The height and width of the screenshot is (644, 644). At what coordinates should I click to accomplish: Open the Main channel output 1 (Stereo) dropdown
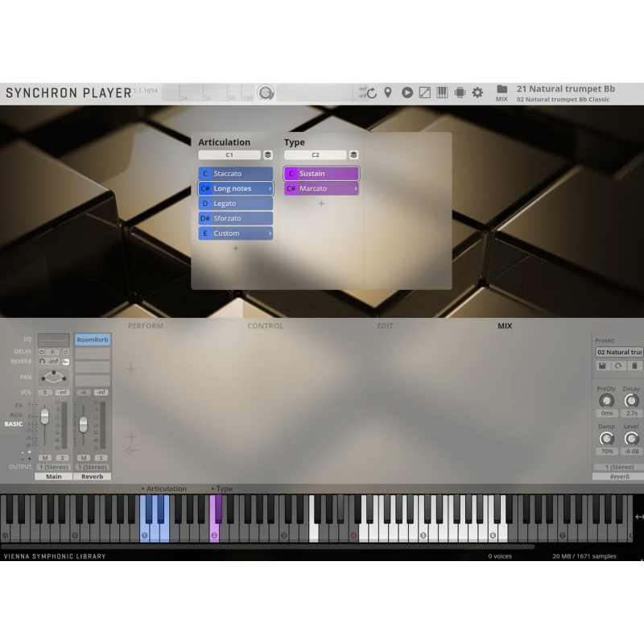[54, 467]
